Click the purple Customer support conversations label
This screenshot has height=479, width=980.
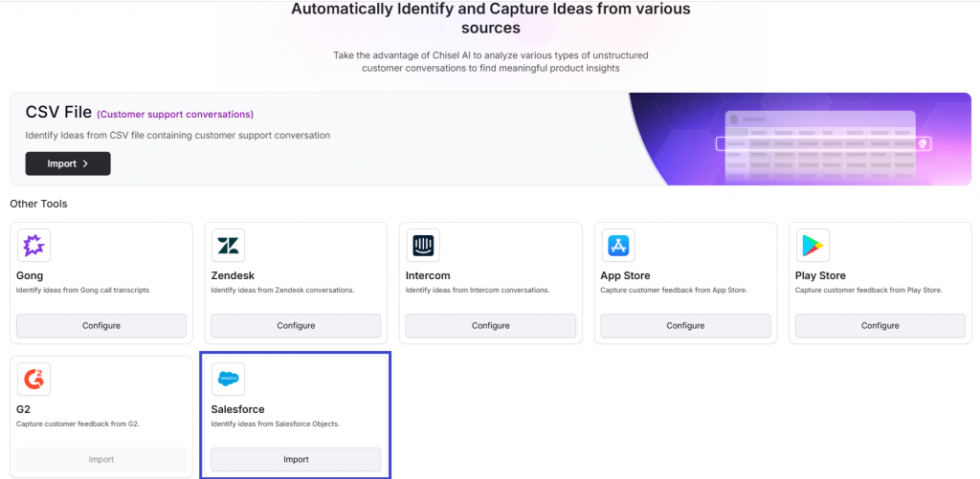pyautogui.click(x=175, y=115)
